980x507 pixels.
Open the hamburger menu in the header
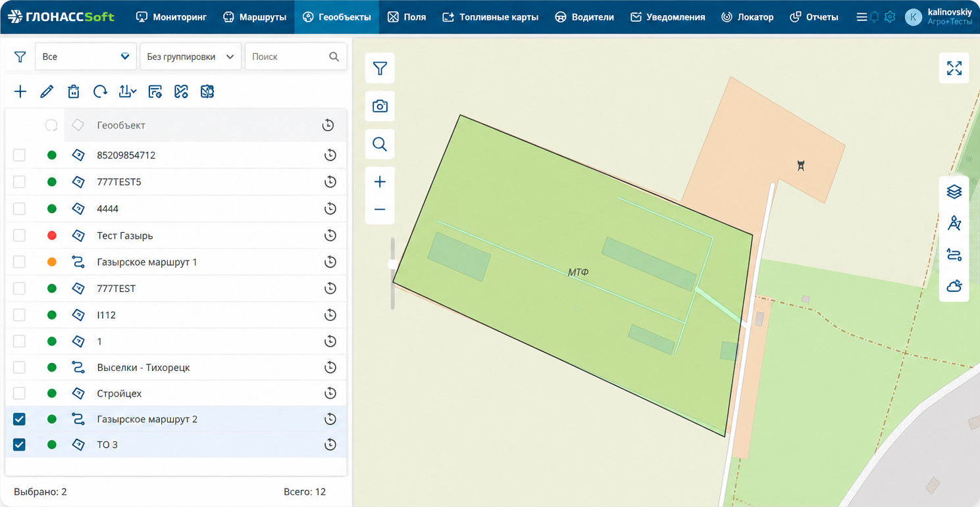coord(862,17)
